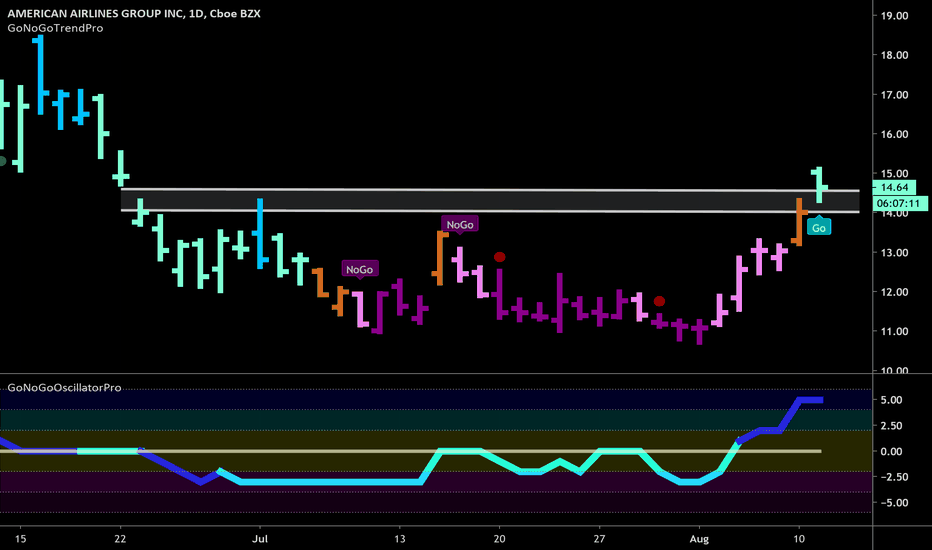Click the 16.00 price axis label
Viewport: 932px width, 550px height.
point(894,134)
